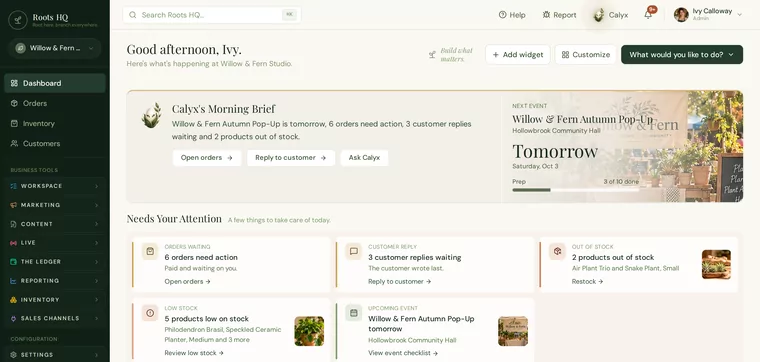
Task: Expand the Live section
Action: (x=96, y=243)
